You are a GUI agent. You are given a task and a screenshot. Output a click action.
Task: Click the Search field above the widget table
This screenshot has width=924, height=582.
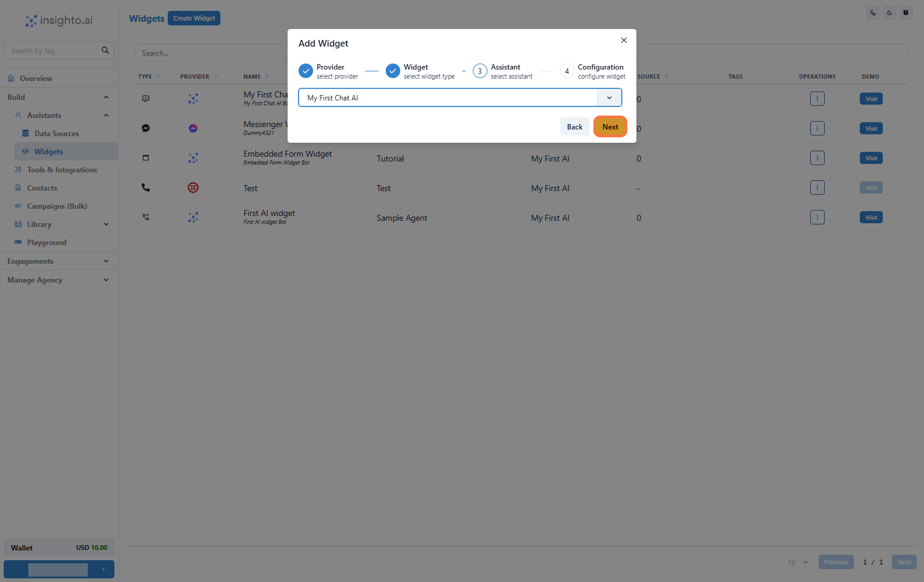click(x=242, y=53)
